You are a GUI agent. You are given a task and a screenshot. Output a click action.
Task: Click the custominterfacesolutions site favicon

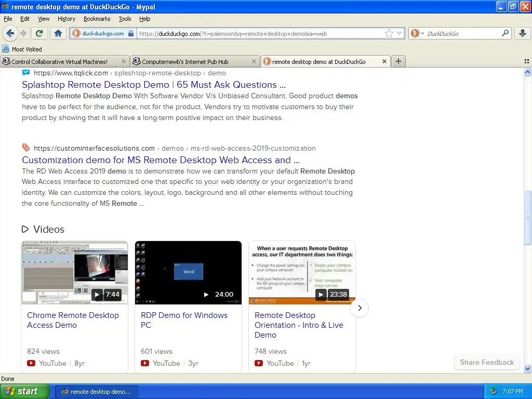coord(26,148)
